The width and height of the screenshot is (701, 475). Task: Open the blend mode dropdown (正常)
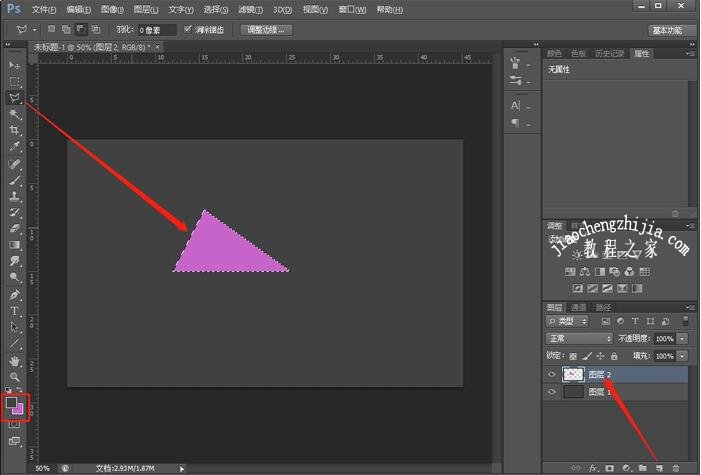[579, 339]
